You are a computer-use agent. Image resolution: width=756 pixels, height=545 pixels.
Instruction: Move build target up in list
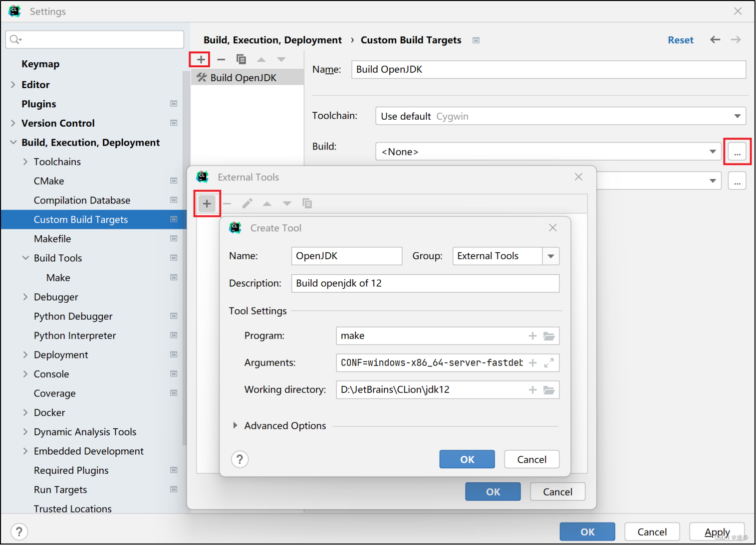261,59
